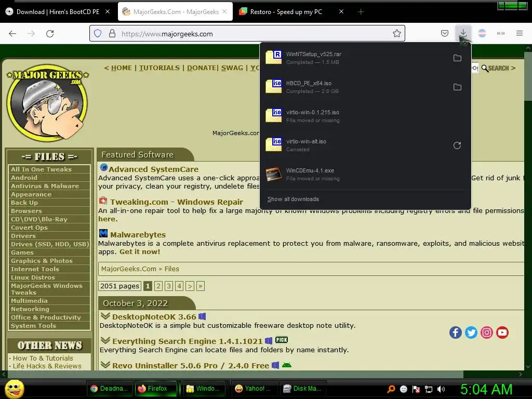
Task: Expand the Revo Uninstaller entry chevron
Action: (x=105, y=365)
